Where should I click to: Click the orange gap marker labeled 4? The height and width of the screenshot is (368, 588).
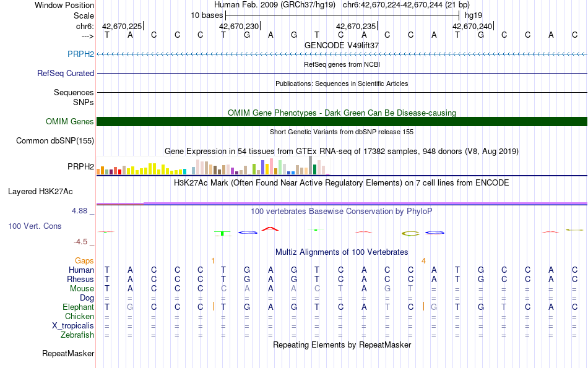point(423,261)
